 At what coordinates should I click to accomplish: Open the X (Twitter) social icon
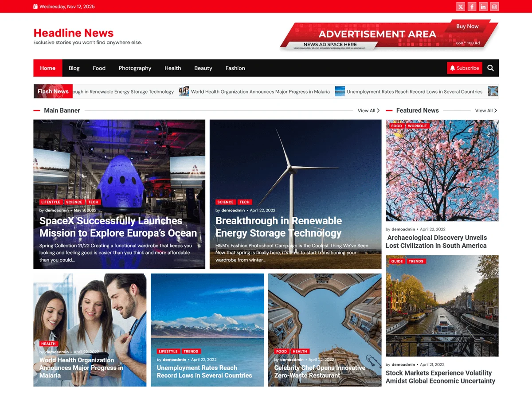(x=461, y=7)
